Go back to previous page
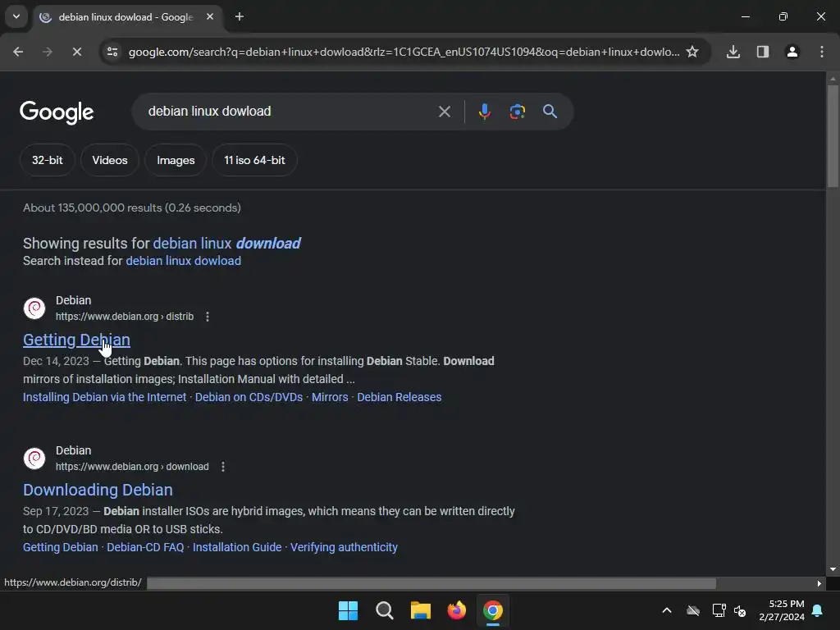840x630 pixels. (x=18, y=52)
